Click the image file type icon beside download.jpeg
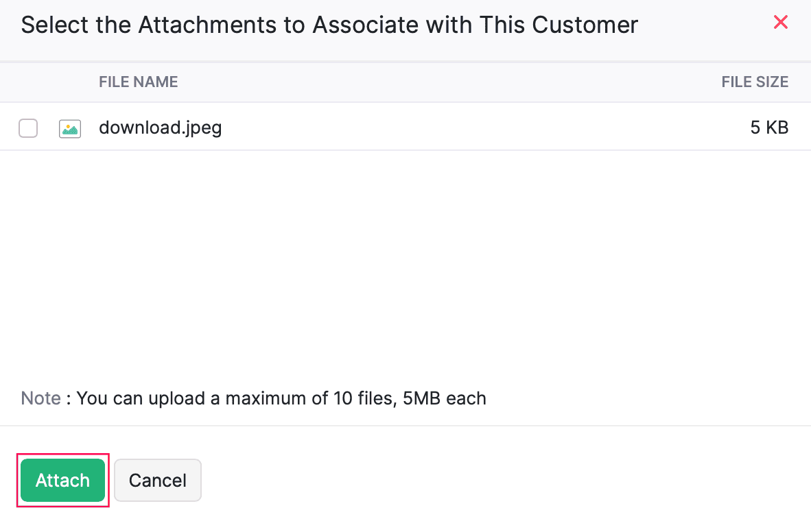This screenshot has width=811, height=532. click(x=69, y=128)
